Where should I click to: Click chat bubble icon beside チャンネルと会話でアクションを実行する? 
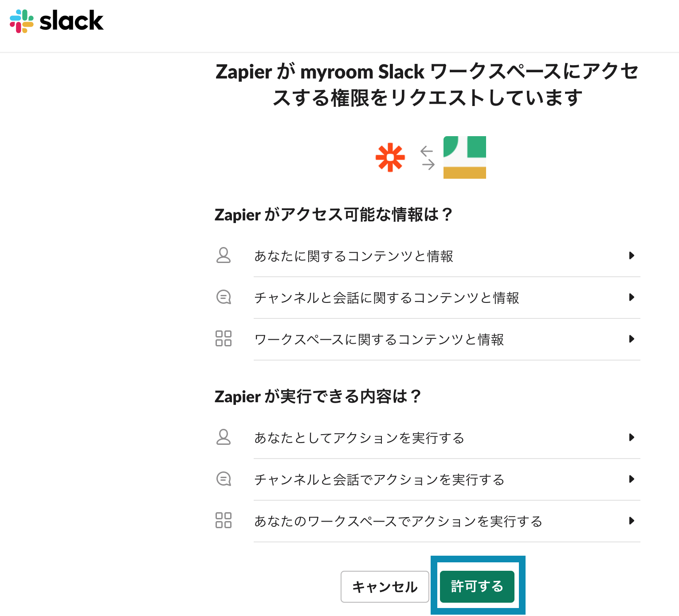tap(224, 479)
